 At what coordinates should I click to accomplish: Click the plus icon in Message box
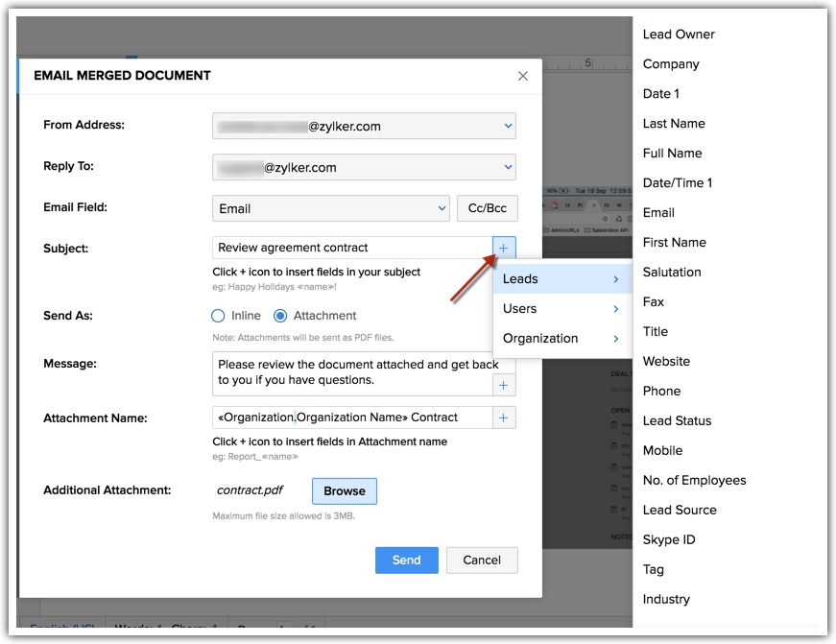point(503,385)
